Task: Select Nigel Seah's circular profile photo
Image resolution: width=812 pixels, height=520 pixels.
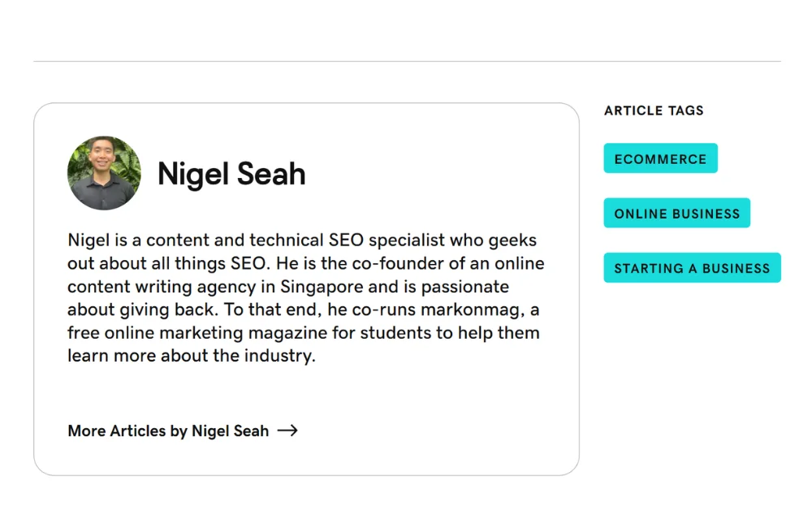Action: click(104, 172)
